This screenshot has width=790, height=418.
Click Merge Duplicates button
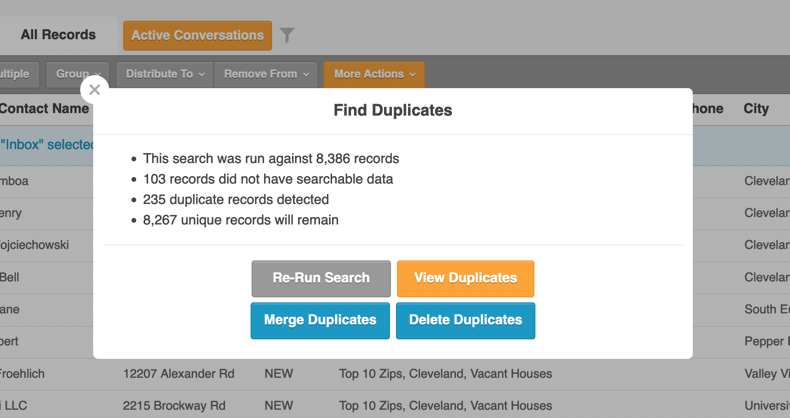(320, 320)
